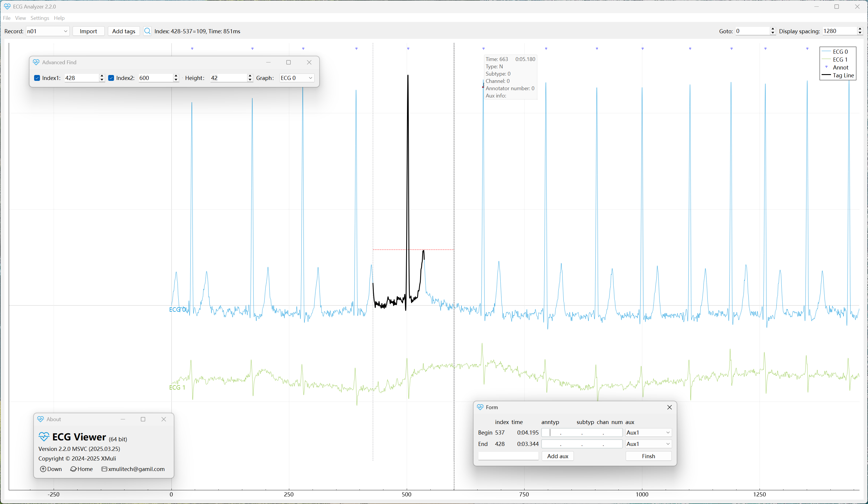
Task: Click the Goto input field
Action: 752,31
